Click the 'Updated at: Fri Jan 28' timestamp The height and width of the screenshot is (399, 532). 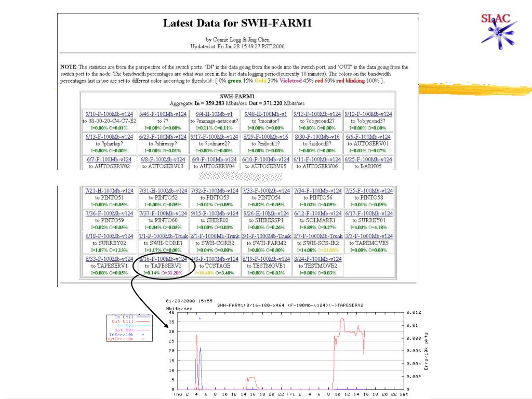[x=237, y=46]
